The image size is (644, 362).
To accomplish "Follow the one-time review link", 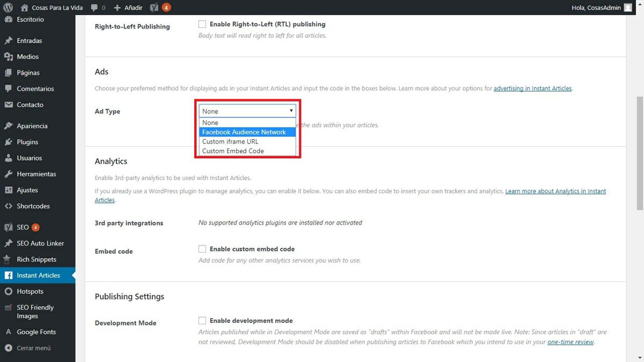I will tap(570, 342).
